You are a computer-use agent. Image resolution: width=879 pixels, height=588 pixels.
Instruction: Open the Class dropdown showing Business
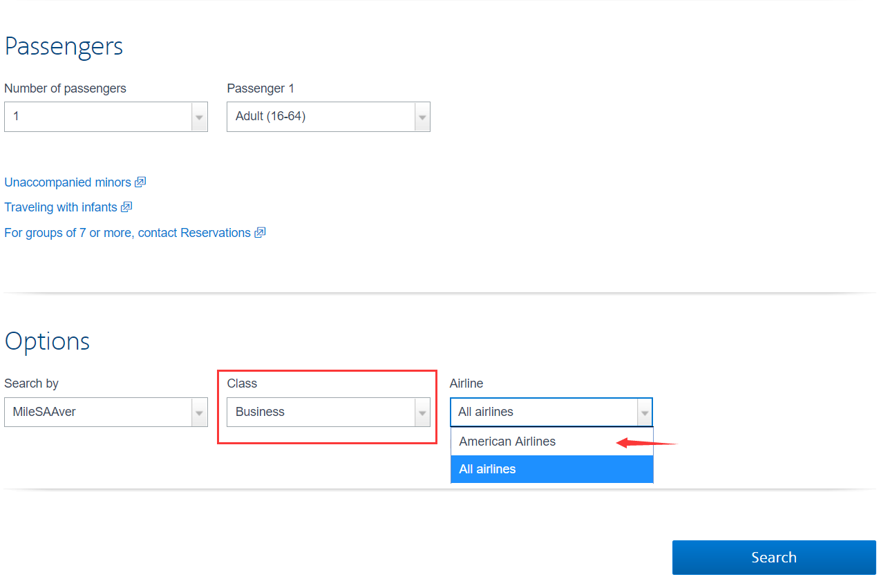tap(328, 412)
